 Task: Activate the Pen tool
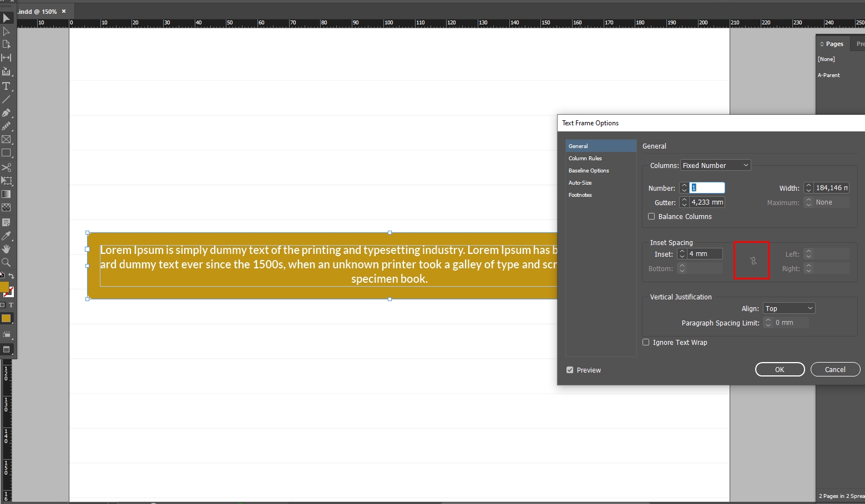tap(7, 113)
